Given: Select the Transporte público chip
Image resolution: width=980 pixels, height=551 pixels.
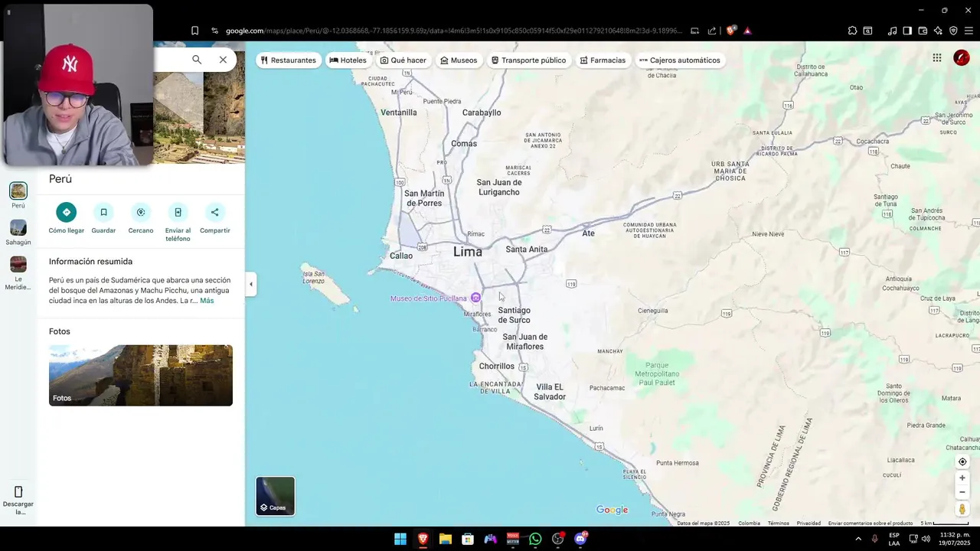Looking at the screenshot, I should tap(528, 60).
